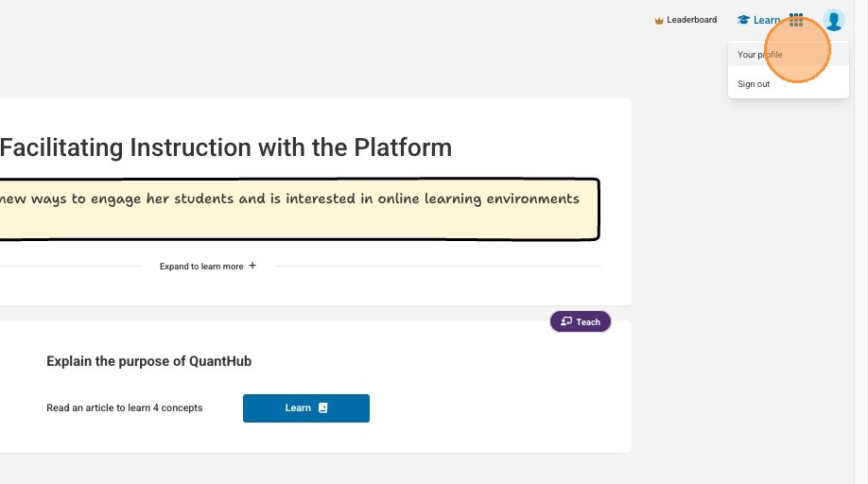
Task: Click Read an article to learn text
Action: [x=124, y=408]
